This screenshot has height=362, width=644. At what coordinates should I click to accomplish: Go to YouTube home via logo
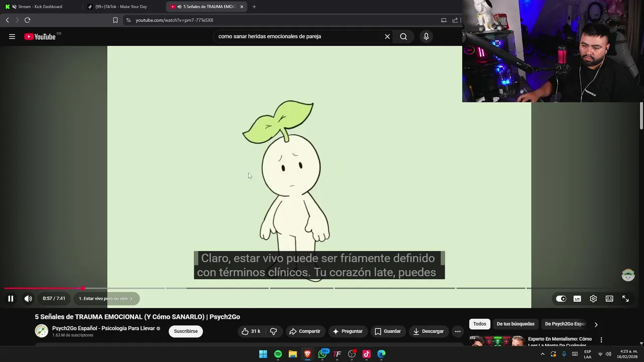[40, 37]
